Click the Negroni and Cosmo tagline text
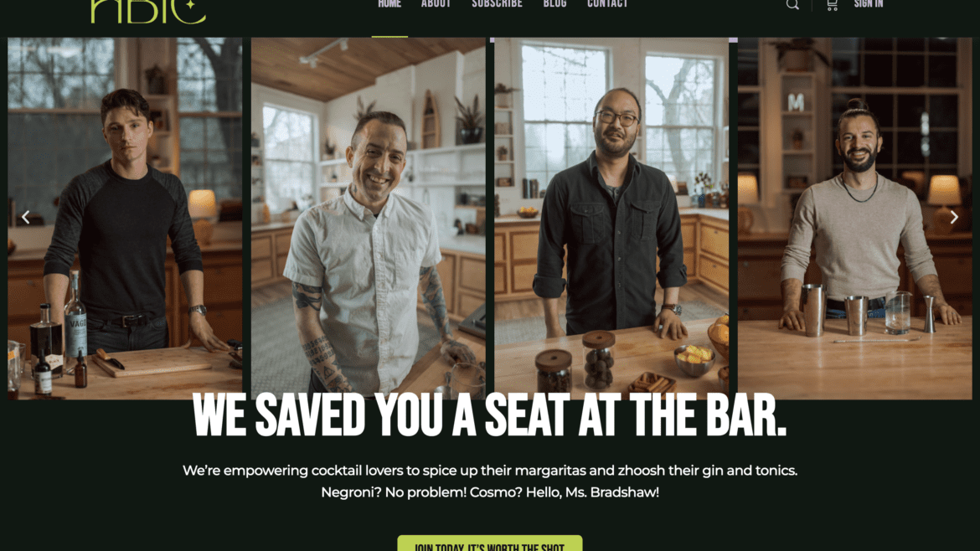This screenshot has width=980, height=551. (490, 492)
